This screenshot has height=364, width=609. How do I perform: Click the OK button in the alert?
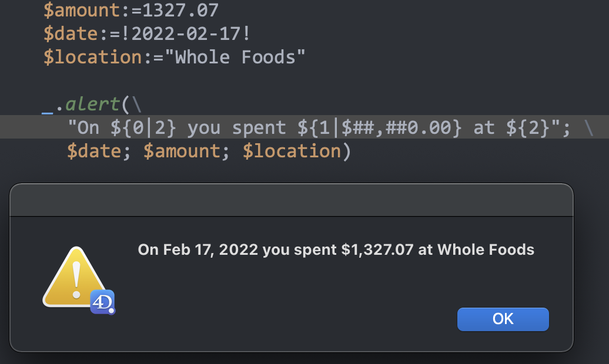[x=503, y=319]
